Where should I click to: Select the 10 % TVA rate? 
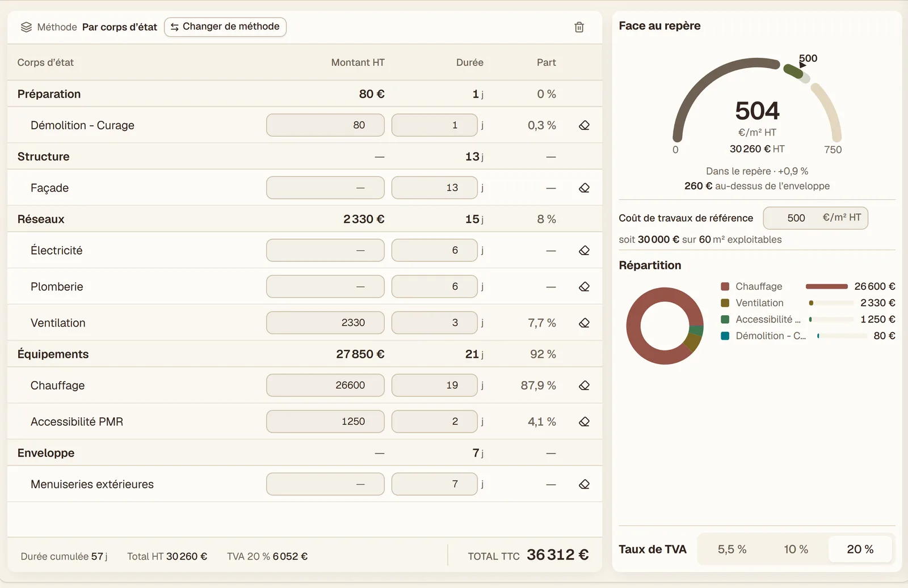coord(796,549)
